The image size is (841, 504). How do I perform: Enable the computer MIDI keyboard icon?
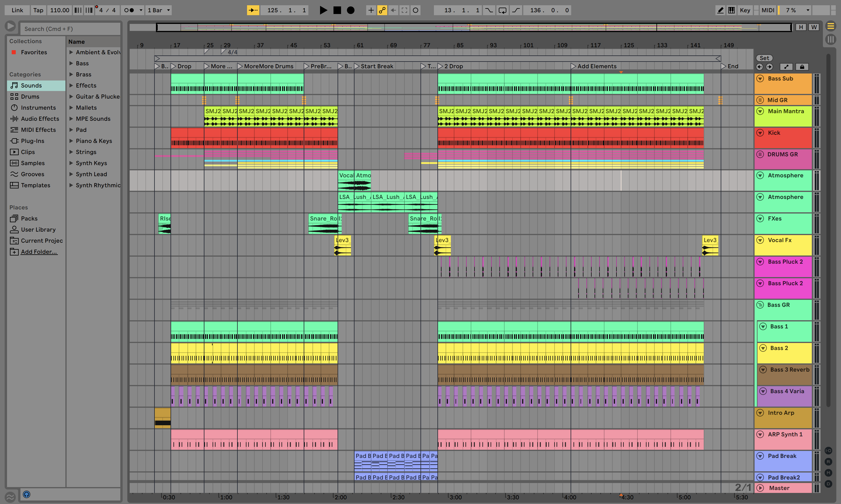pos(731,10)
